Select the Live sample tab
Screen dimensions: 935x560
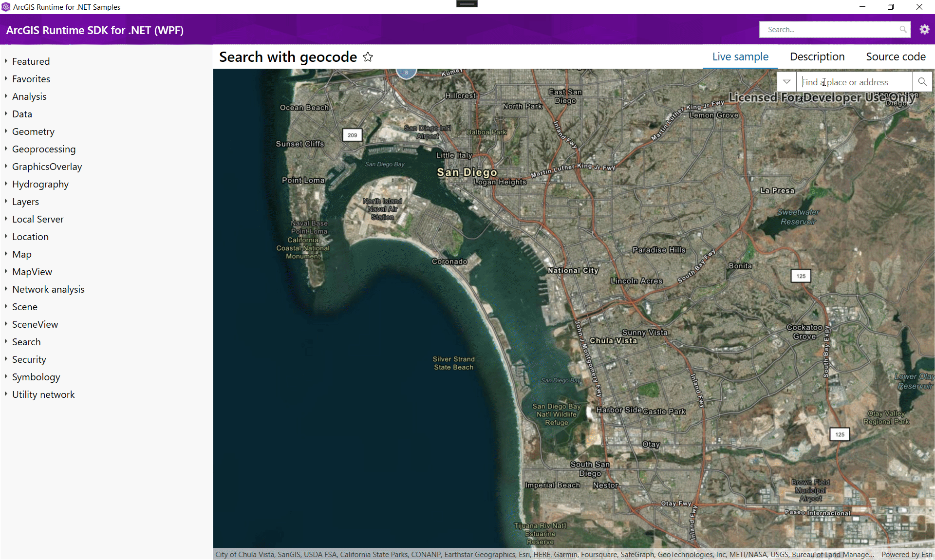(740, 56)
